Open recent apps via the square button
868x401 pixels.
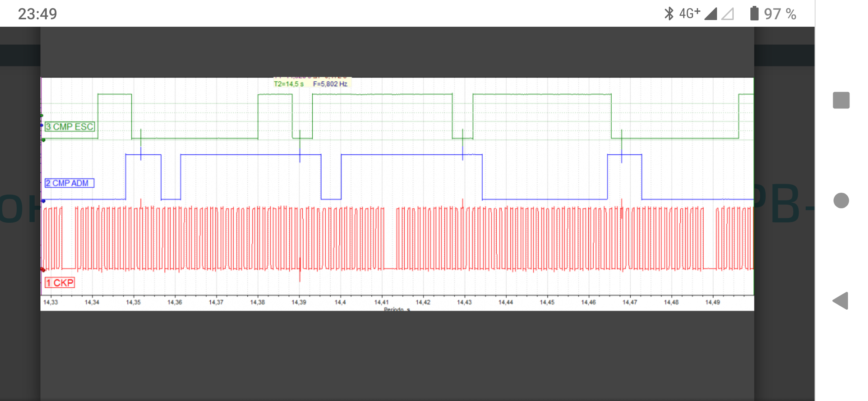(841, 100)
